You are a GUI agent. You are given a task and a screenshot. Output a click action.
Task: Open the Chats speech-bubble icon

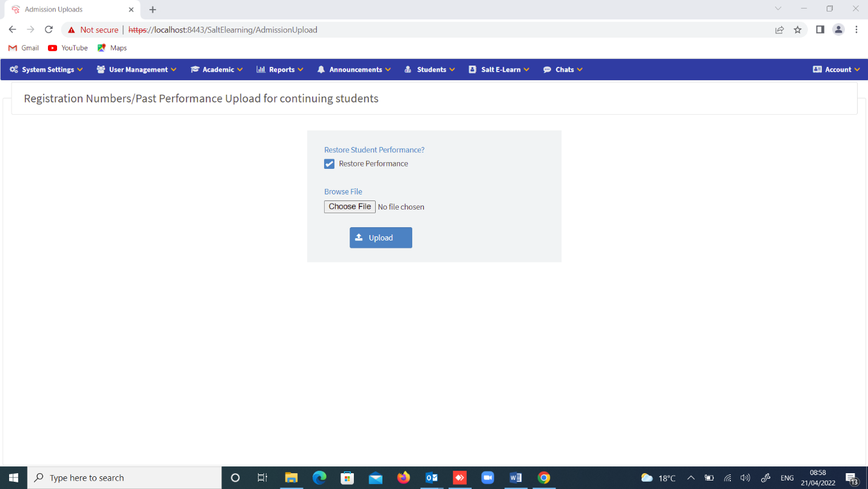click(x=548, y=69)
